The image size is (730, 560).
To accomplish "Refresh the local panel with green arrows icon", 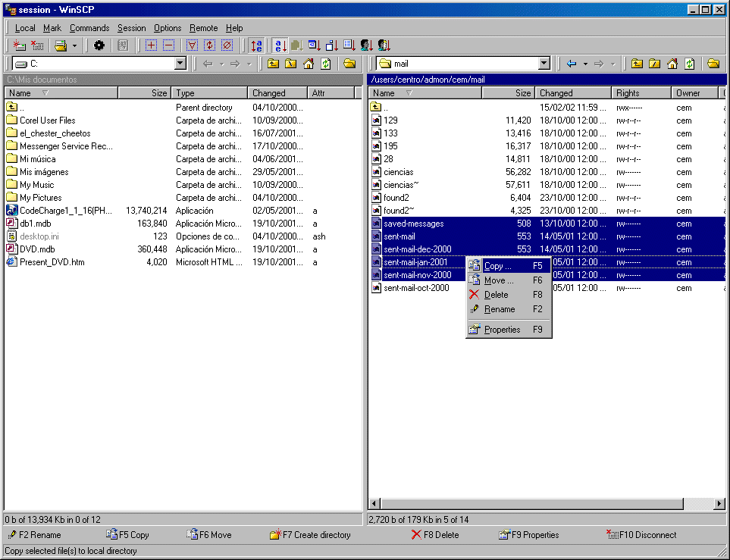I will 326,64.
